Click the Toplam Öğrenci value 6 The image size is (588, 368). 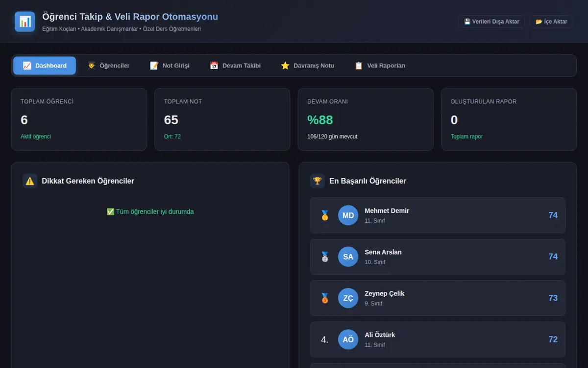click(24, 120)
